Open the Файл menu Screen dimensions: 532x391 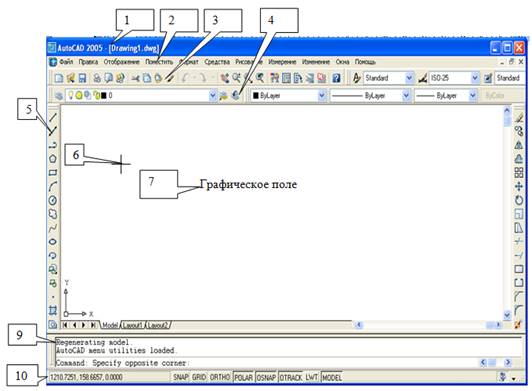(66, 62)
